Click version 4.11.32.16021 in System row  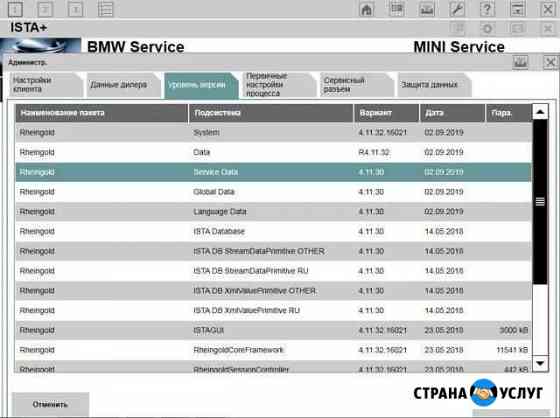(382, 133)
